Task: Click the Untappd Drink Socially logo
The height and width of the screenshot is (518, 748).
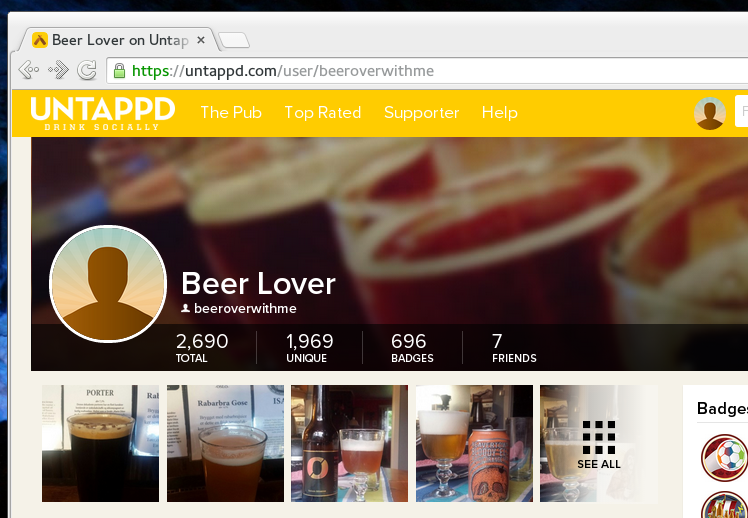Action: [103, 113]
